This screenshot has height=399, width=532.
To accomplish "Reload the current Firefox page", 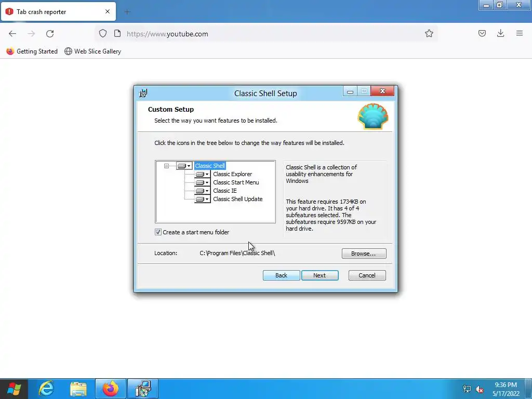I will coord(50,34).
